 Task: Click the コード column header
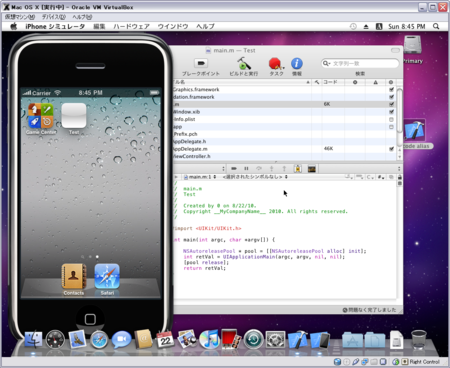click(333, 82)
